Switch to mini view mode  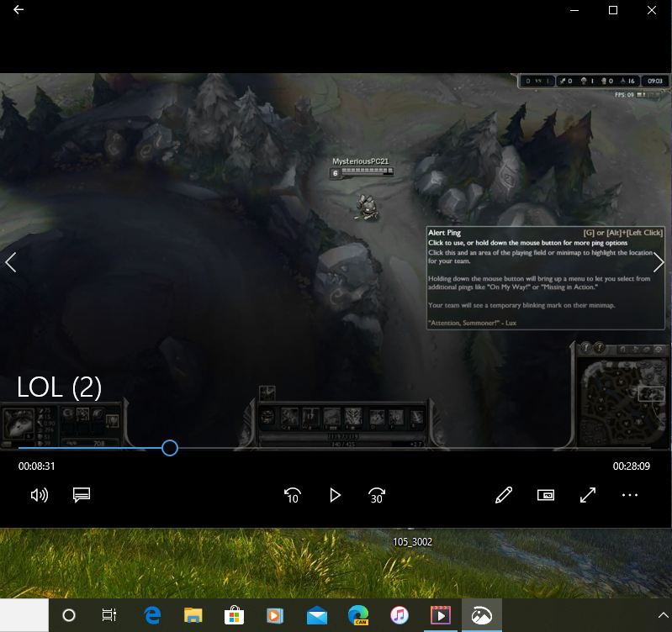[546, 495]
